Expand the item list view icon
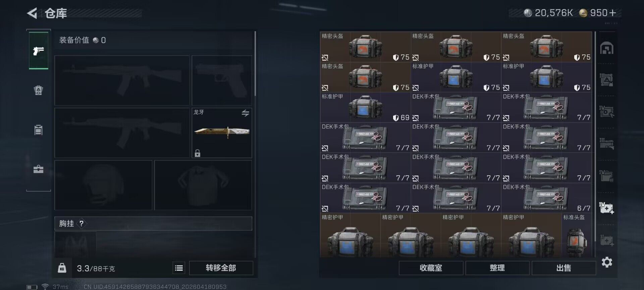 pyautogui.click(x=179, y=268)
